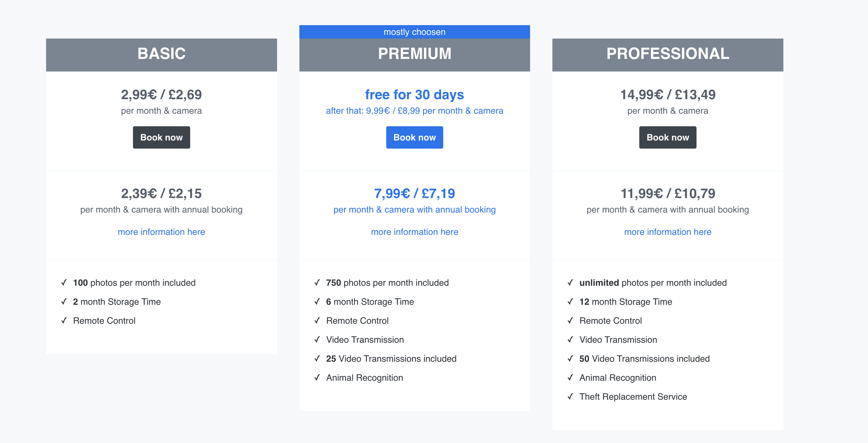Image resolution: width=868 pixels, height=443 pixels.
Task: Click checkmark beside 25 Video Transmissions included
Action: pyautogui.click(x=317, y=358)
